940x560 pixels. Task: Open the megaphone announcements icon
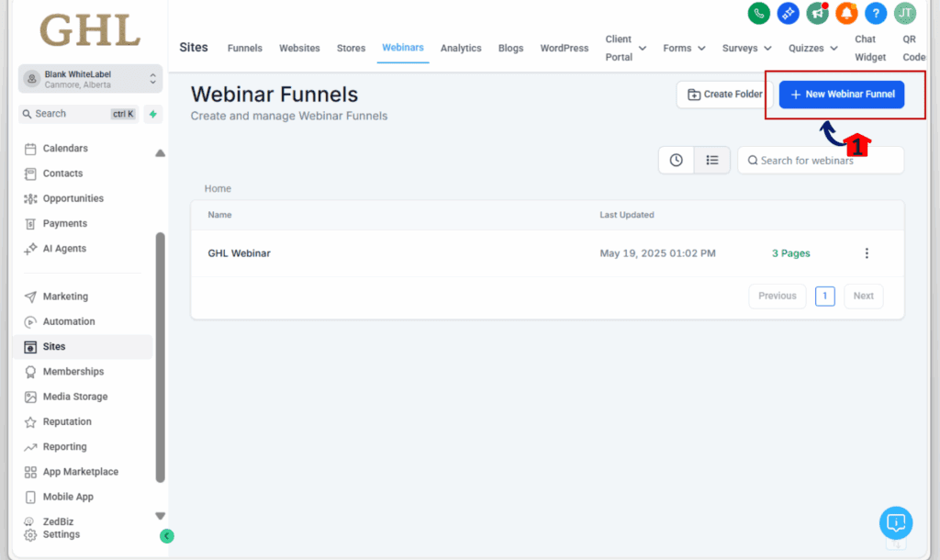click(x=817, y=13)
